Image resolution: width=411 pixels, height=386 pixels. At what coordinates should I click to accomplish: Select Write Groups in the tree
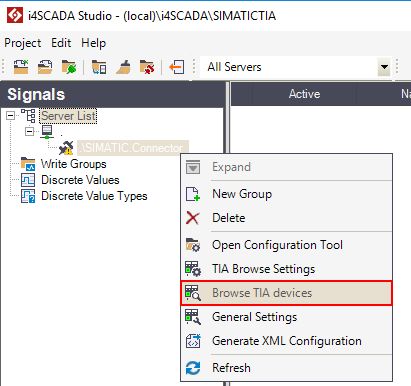click(x=74, y=164)
